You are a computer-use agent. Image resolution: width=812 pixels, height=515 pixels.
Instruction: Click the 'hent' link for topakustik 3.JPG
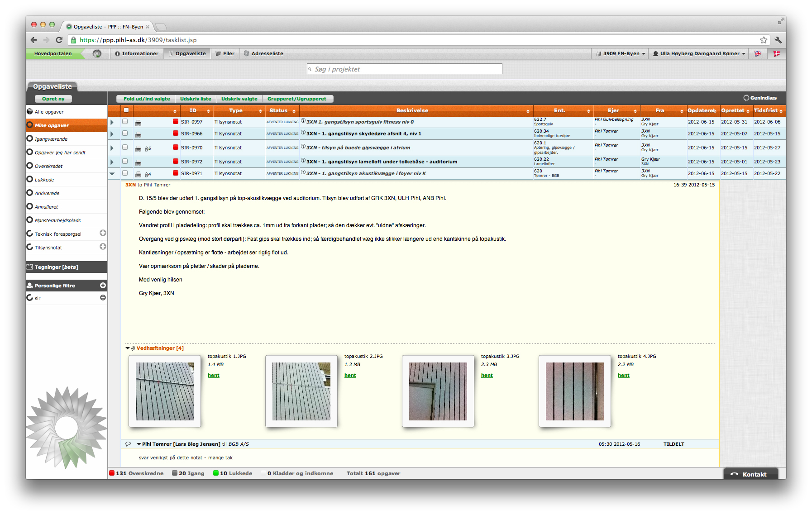pyautogui.click(x=487, y=375)
